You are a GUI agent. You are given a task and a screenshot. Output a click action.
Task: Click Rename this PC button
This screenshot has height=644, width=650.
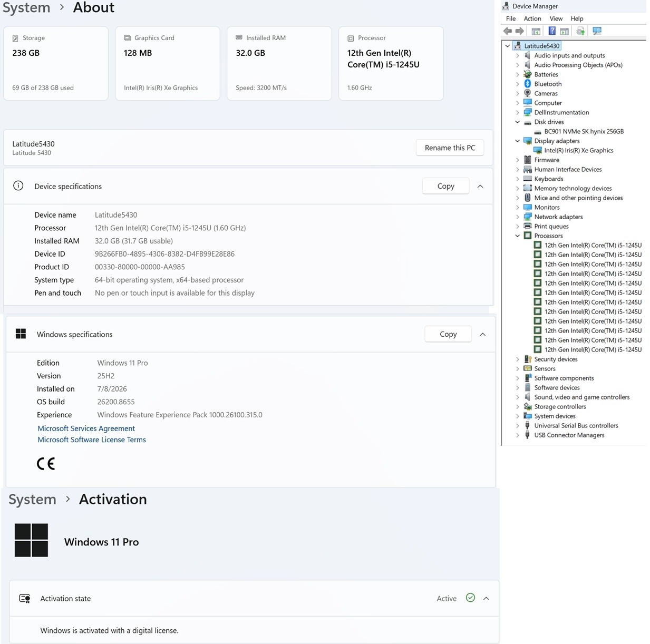[450, 148]
